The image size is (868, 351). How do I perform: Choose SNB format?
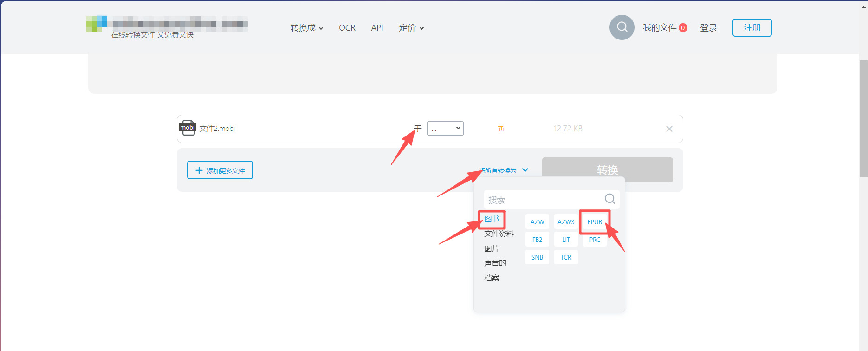coord(537,257)
